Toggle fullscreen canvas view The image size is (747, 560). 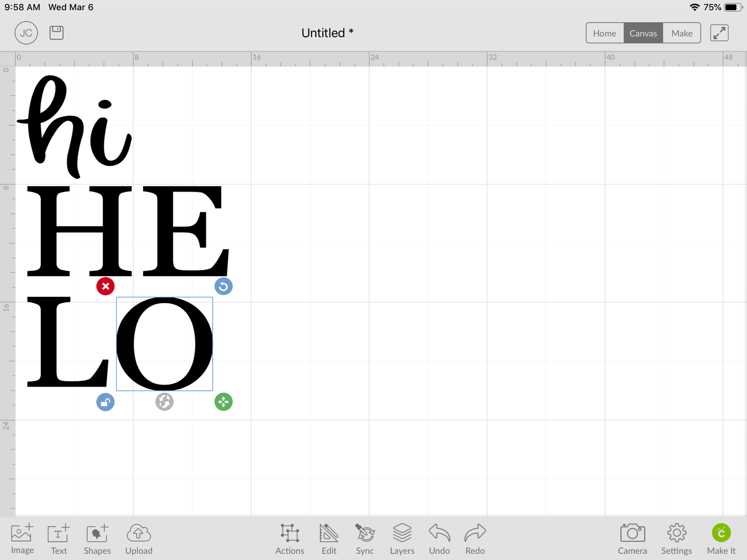click(719, 33)
